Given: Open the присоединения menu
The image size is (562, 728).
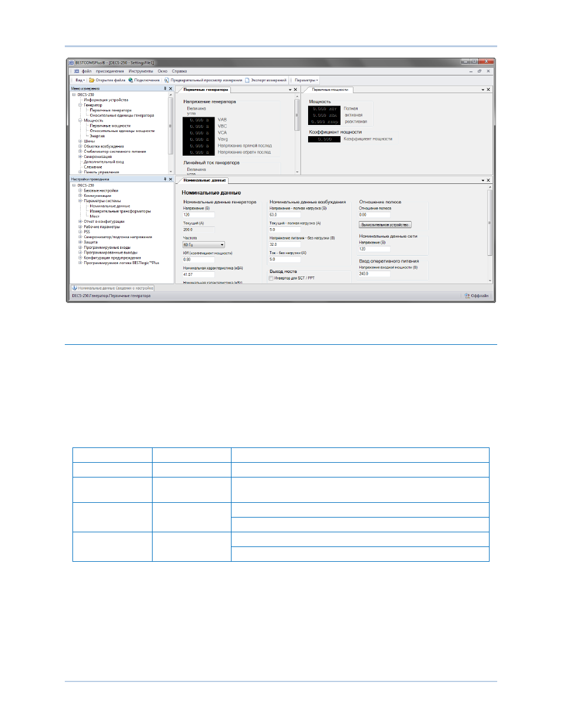Looking at the screenshot, I should point(110,71).
